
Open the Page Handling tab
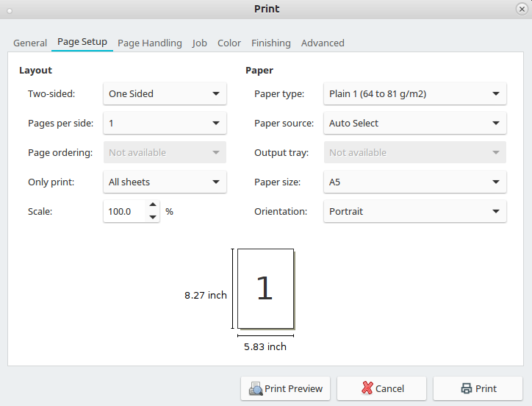[150, 43]
